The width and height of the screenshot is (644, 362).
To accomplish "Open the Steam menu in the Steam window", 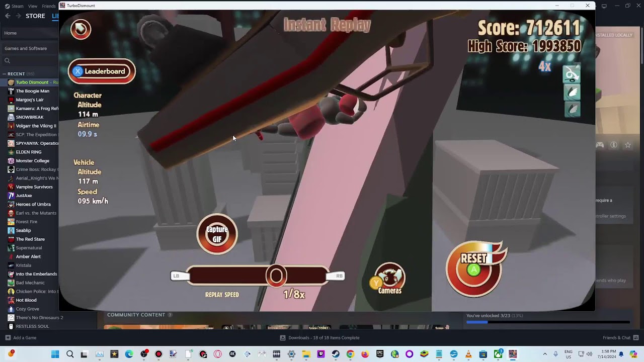I will [15, 6].
